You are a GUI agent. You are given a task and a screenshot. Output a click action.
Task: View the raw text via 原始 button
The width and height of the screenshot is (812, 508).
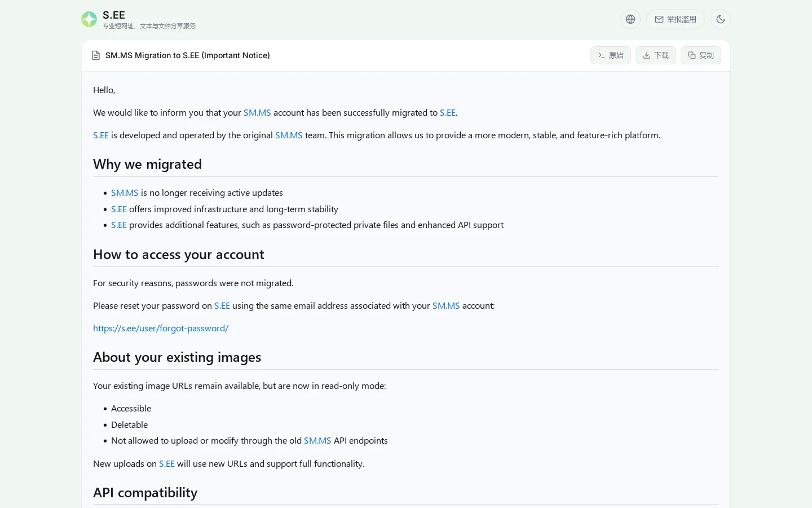tap(611, 55)
